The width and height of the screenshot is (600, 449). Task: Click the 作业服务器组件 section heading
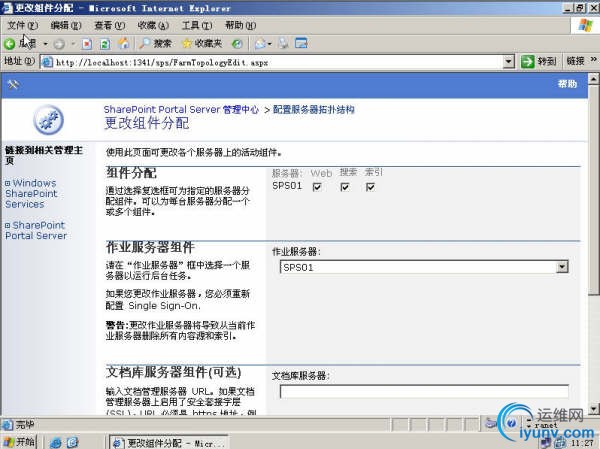coord(150,247)
